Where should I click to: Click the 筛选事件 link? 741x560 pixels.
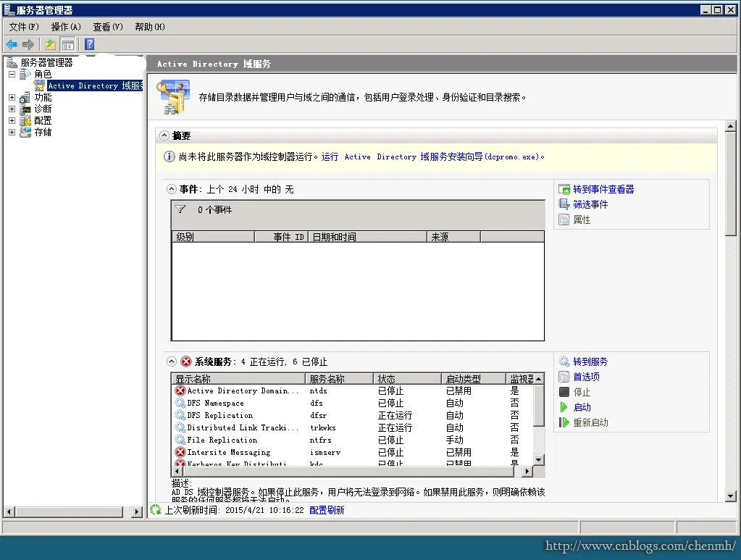(x=591, y=204)
